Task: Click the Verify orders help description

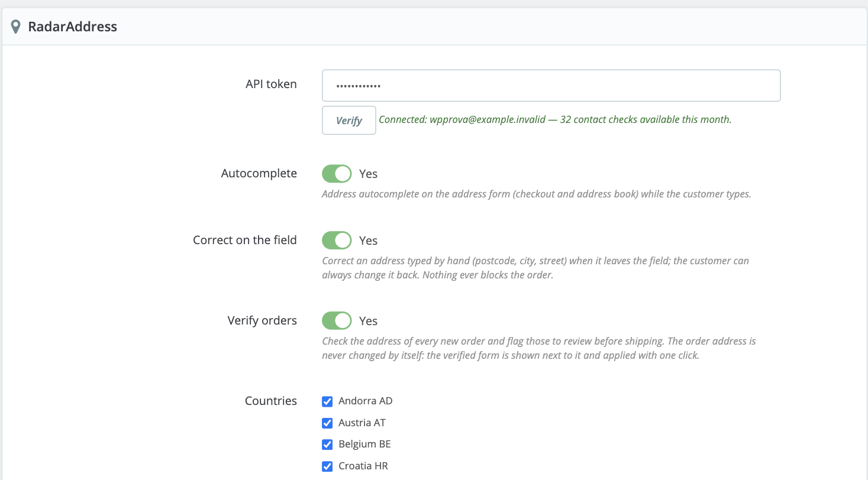Action: point(539,348)
